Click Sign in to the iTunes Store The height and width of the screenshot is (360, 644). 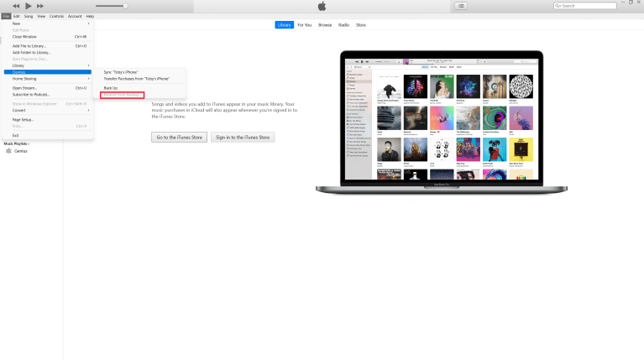tap(243, 138)
